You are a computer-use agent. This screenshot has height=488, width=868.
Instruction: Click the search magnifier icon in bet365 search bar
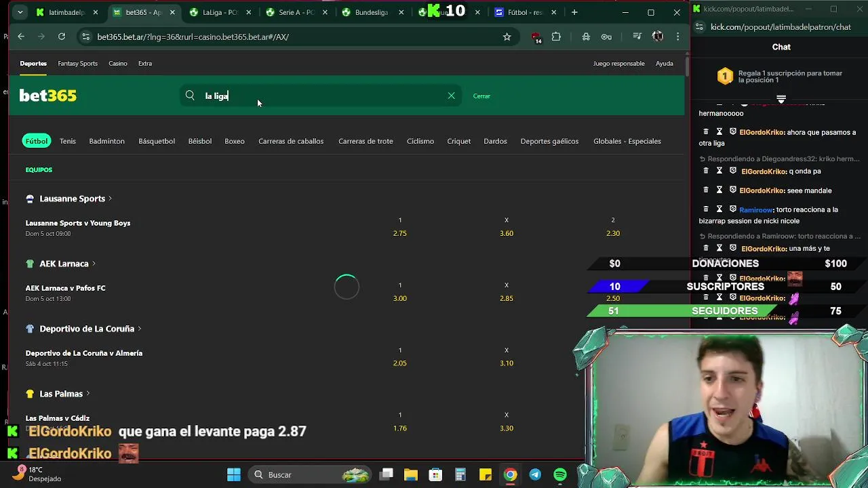pos(190,96)
